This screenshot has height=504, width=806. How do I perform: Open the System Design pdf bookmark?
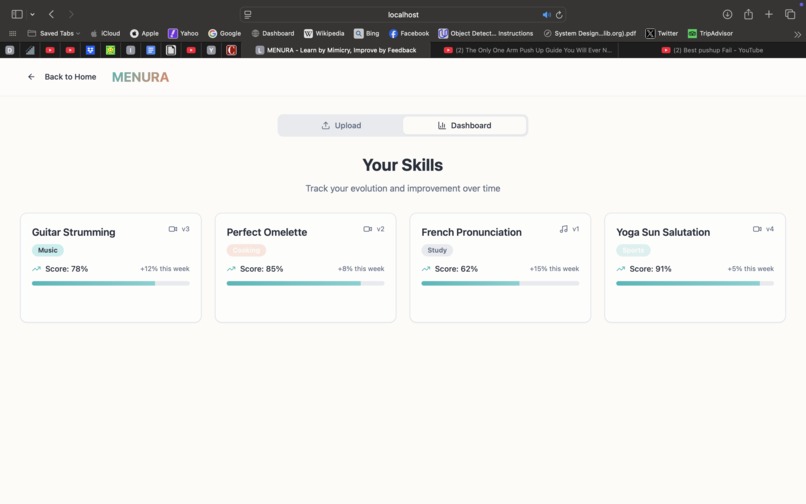point(590,33)
